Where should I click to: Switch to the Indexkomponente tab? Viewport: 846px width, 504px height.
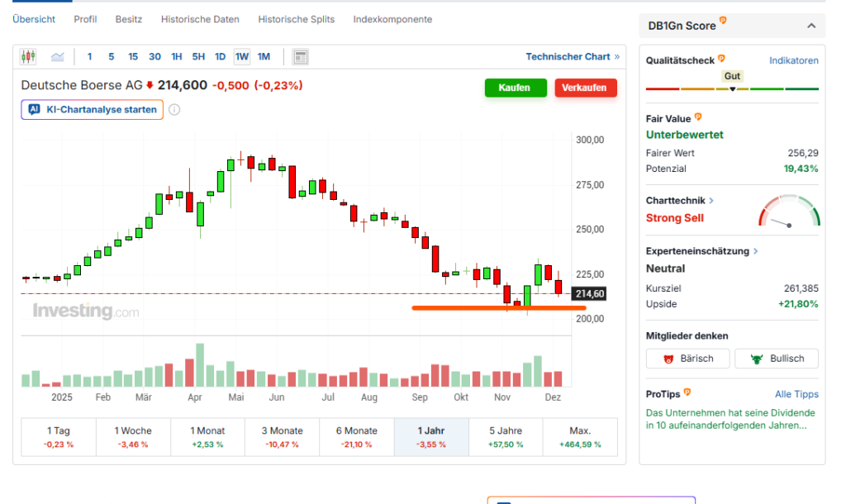pos(392,19)
